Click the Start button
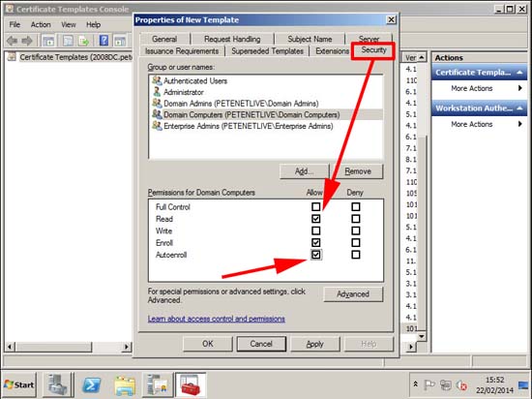Viewport: 532px width, 399px height. click(19, 384)
